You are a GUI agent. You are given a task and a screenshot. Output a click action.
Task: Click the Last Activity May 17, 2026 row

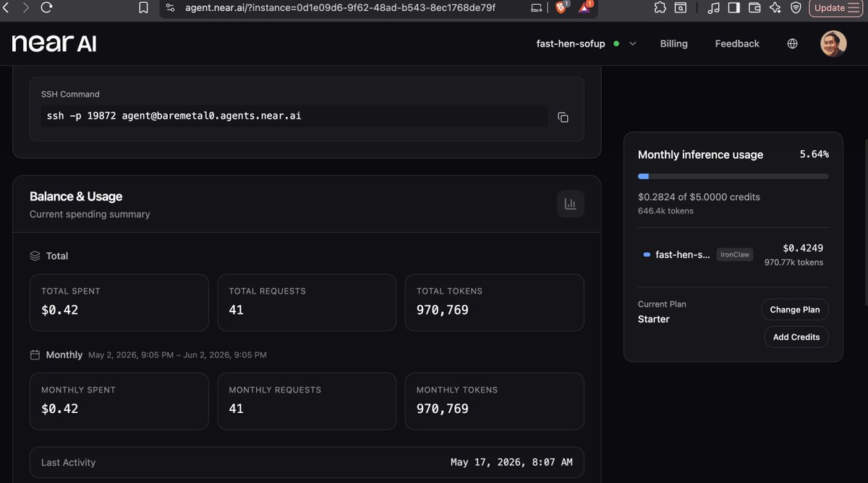tap(307, 462)
